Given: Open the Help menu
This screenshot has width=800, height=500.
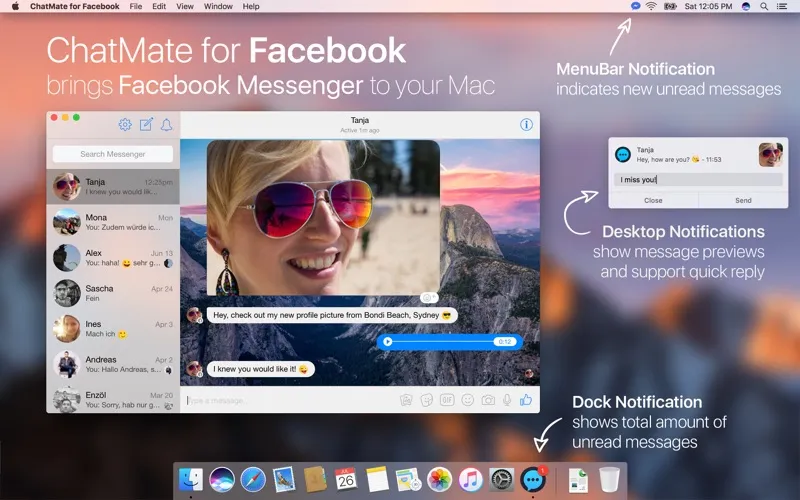Looking at the screenshot, I should pyautogui.click(x=251, y=6).
